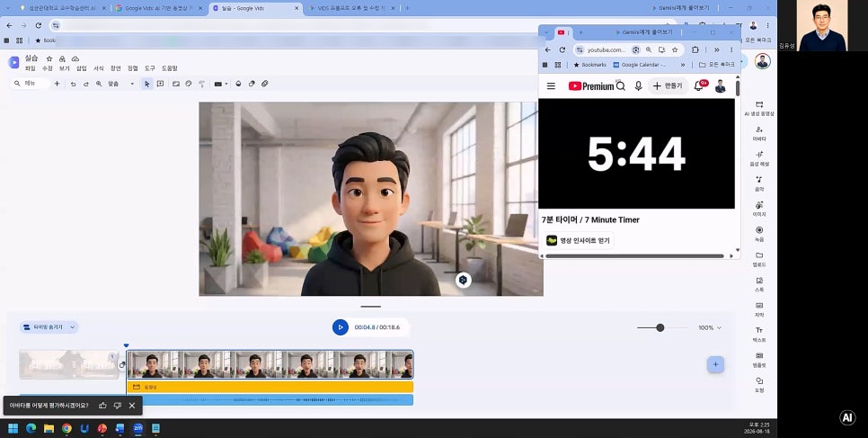This screenshot has height=438, width=868.
Task: Switch to the Google Vids: AI 기반 동영상 tab
Action: (x=159, y=8)
